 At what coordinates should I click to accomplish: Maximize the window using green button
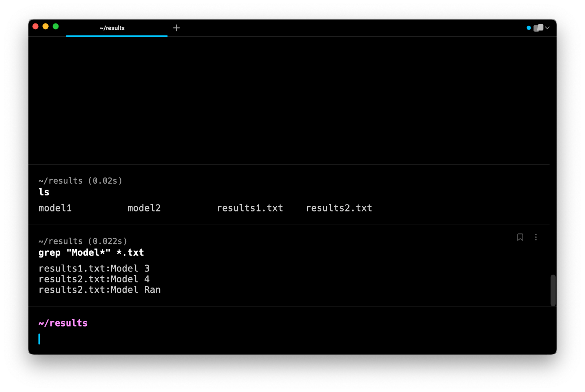(x=56, y=26)
